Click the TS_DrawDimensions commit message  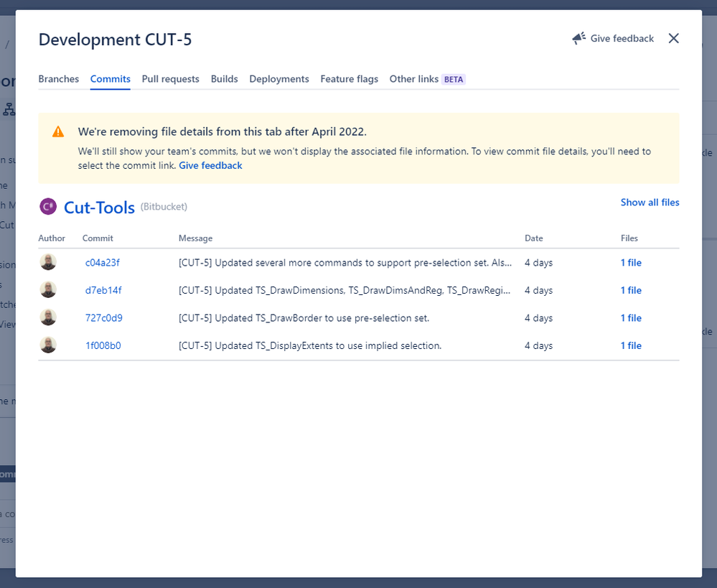pyautogui.click(x=345, y=291)
